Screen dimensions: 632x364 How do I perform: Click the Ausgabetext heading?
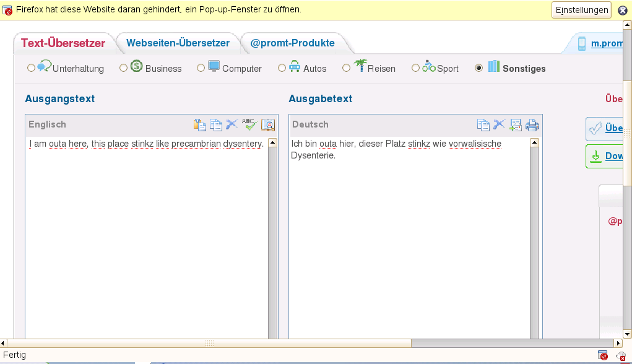[321, 99]
